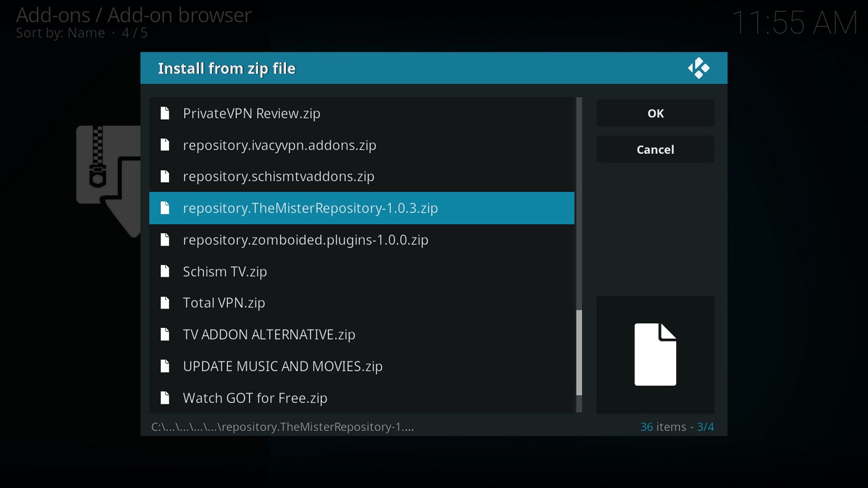Click file icon beside Watch GOT for Free.zip

(165, 398)
